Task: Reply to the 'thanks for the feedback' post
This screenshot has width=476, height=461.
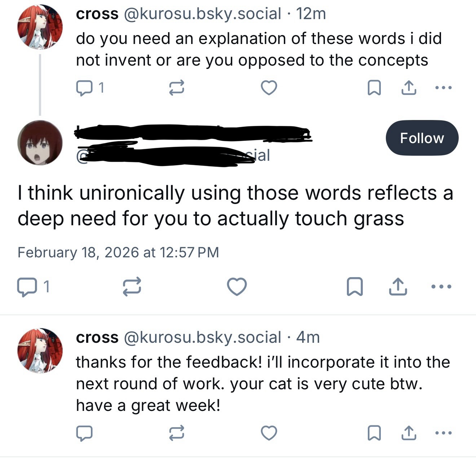Action: coord(84,433)
